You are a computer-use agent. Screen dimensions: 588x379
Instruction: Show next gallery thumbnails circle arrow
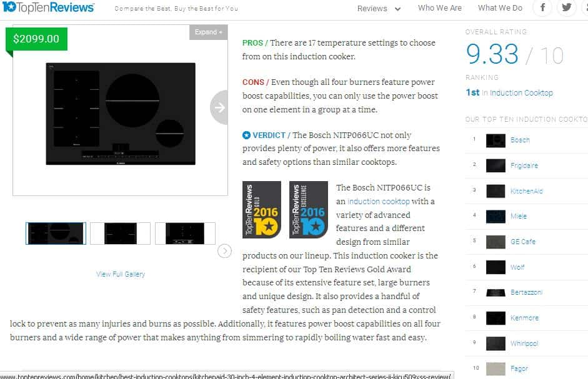224,251
